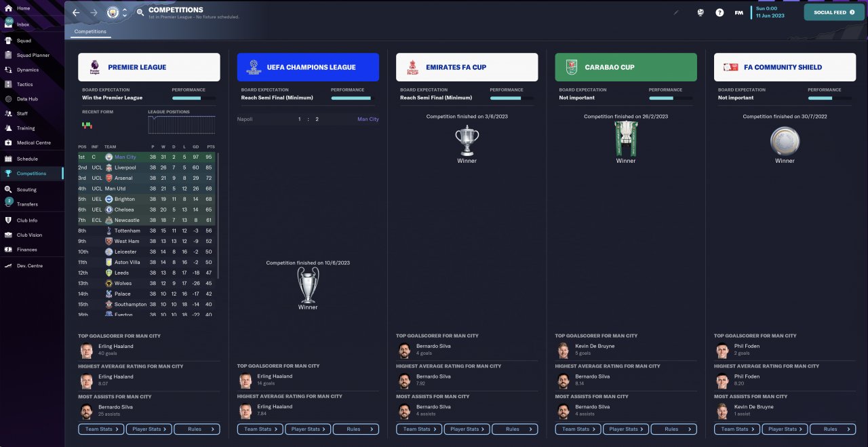Open Team Stats for Premier League
The image size is (868, 447).
[102, 429]
